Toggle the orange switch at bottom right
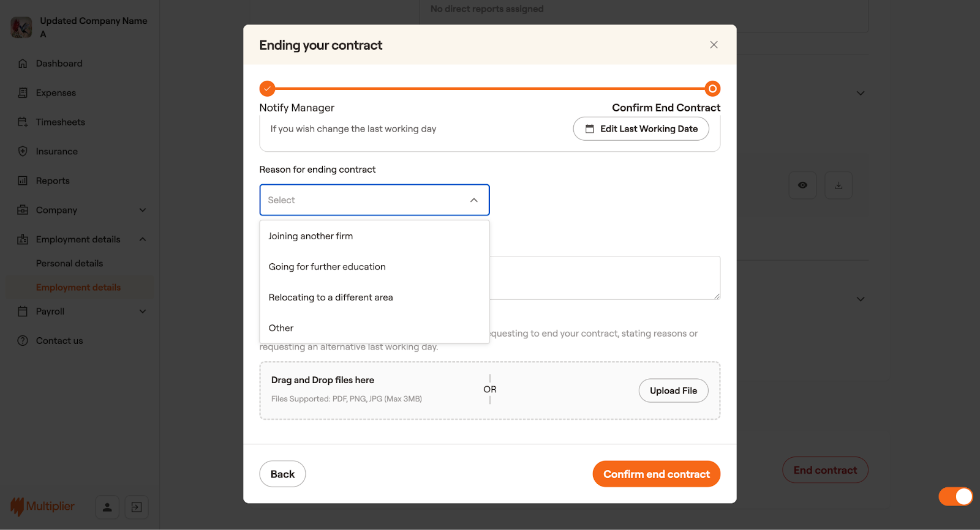The height and width of the screenshot is (530, 980). click(956, 496)
